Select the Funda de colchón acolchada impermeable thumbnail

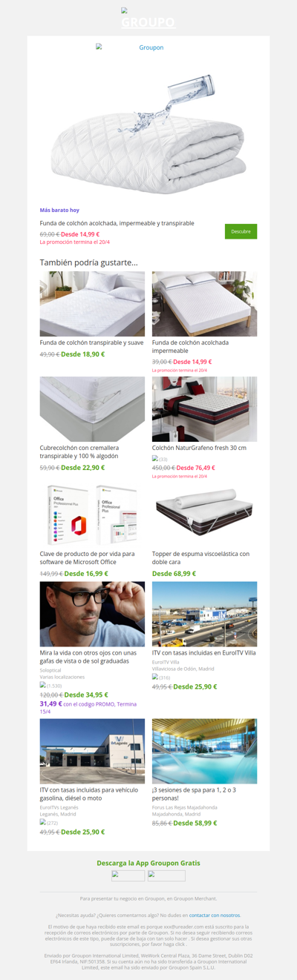[205, 304]
